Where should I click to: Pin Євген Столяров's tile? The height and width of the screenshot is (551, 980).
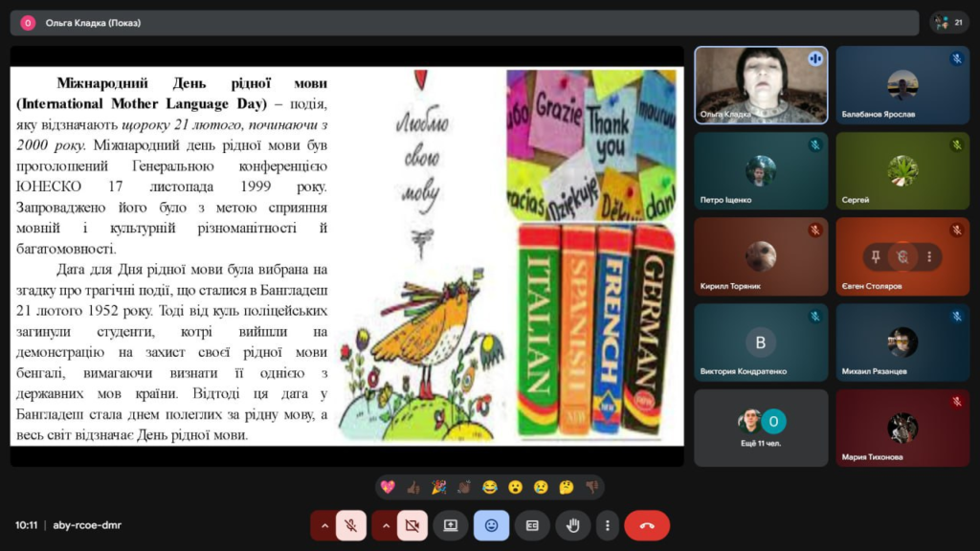point(877,256)
